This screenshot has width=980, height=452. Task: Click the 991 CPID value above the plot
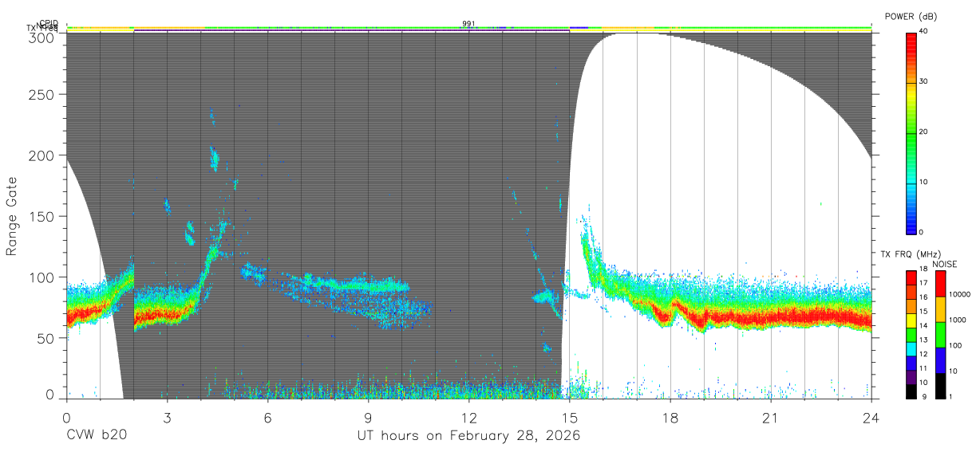click(468, 23)
